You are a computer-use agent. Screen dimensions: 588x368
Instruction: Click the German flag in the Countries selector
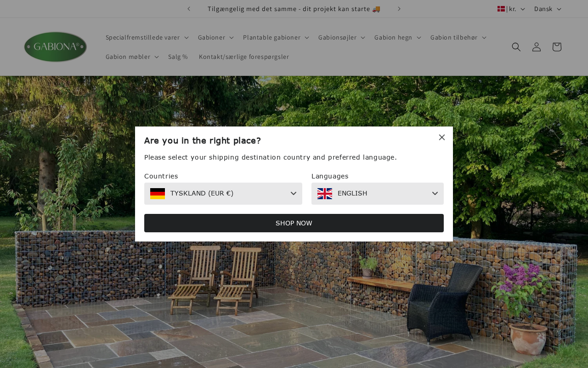[158, 194]
